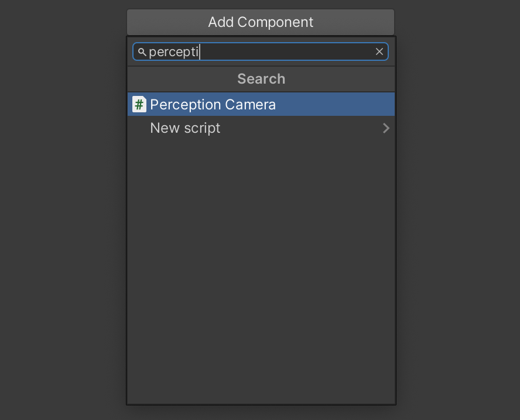The image size is (520, 420).
Task: Reset search using the cross icon
Action: pos(379,51)
